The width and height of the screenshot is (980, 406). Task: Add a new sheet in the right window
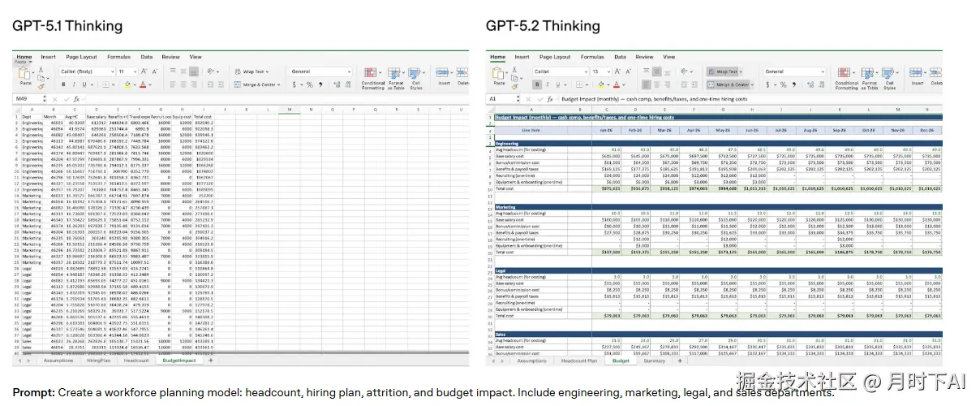(x=679, y=361)
